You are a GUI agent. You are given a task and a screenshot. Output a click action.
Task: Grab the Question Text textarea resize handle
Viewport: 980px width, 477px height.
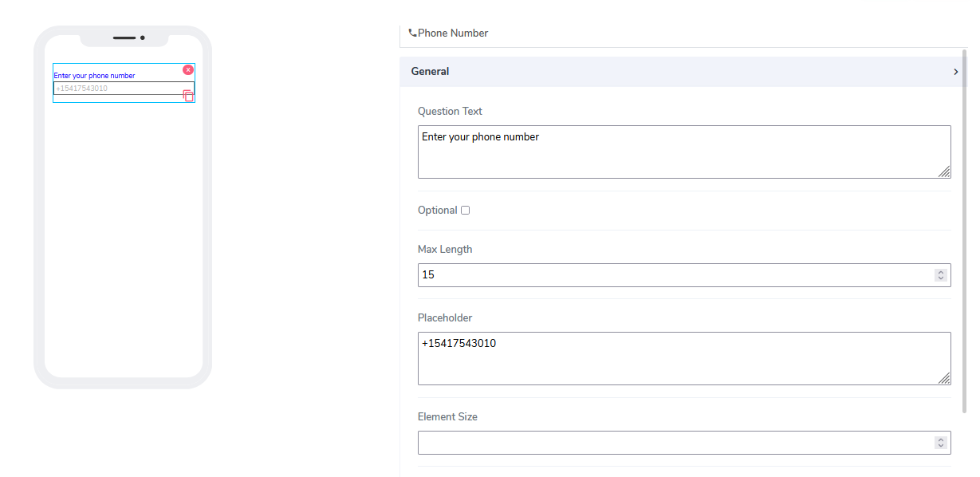tap(944, 171)
